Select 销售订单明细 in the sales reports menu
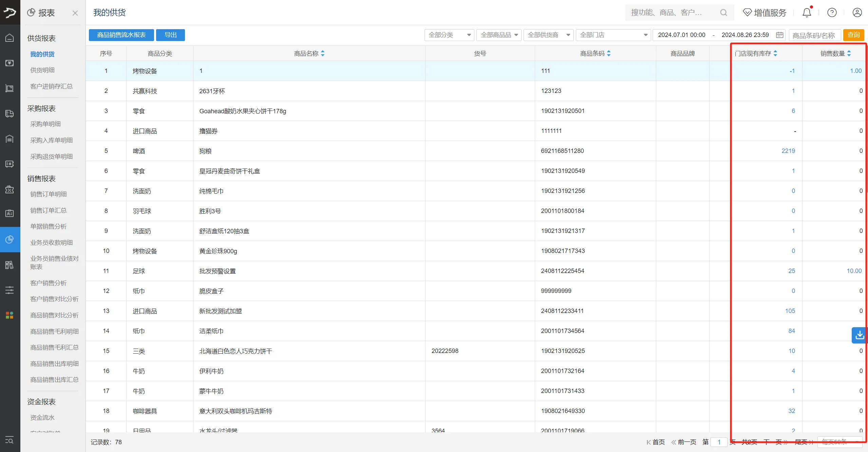Viewport: 868px width, 452px height. [x=49, y=194]
